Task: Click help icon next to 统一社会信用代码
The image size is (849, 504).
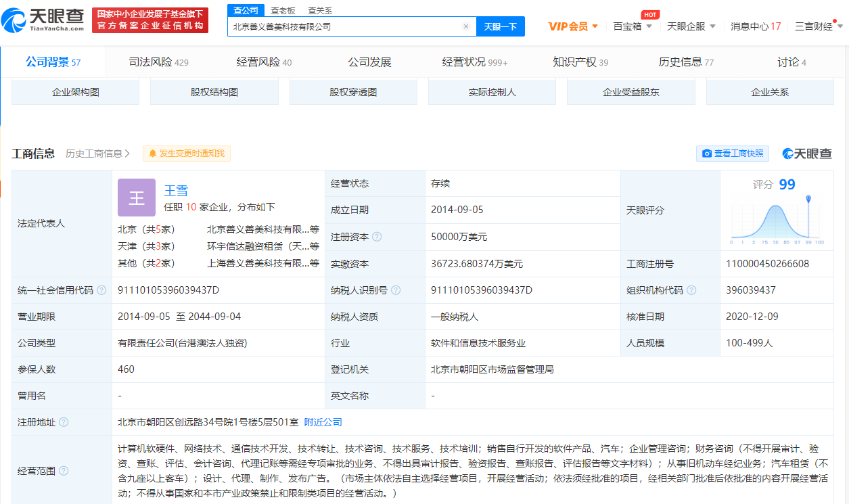Action: click(101, 290)
